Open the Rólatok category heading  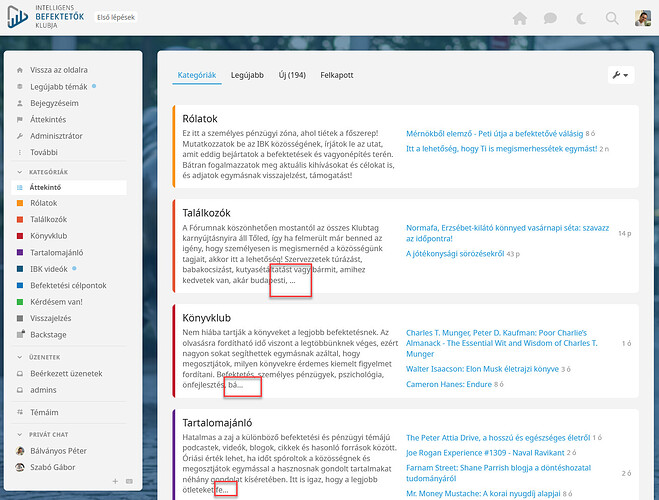tap(200, 119)
